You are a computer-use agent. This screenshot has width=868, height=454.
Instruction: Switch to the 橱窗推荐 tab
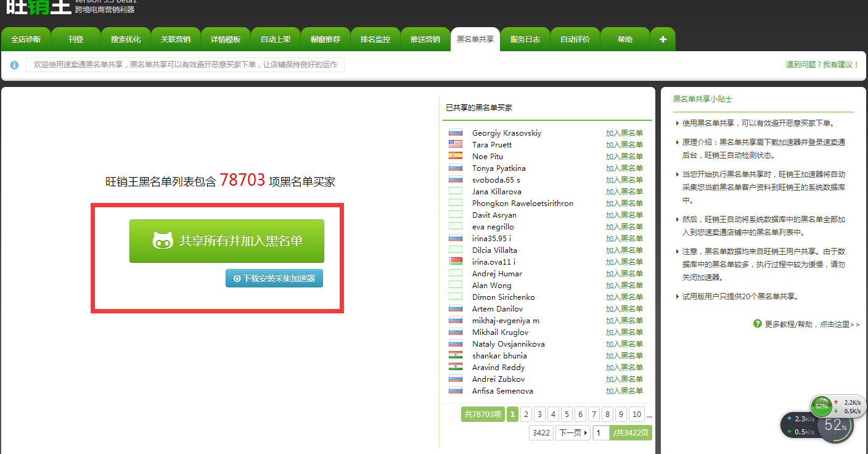point(325,39)
